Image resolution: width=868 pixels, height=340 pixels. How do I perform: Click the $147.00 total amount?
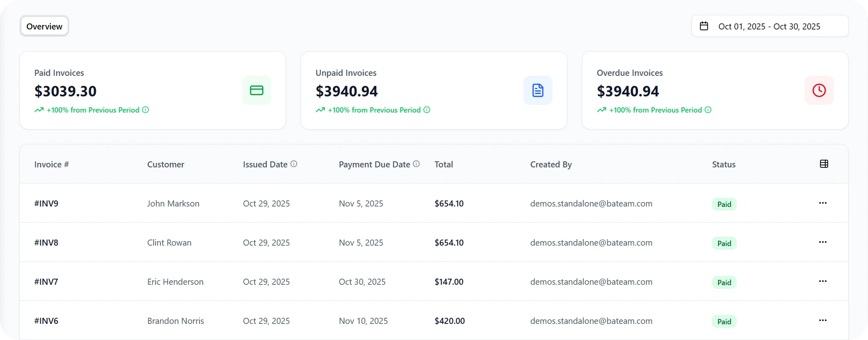pyautogui.click(x=449, y=282)
